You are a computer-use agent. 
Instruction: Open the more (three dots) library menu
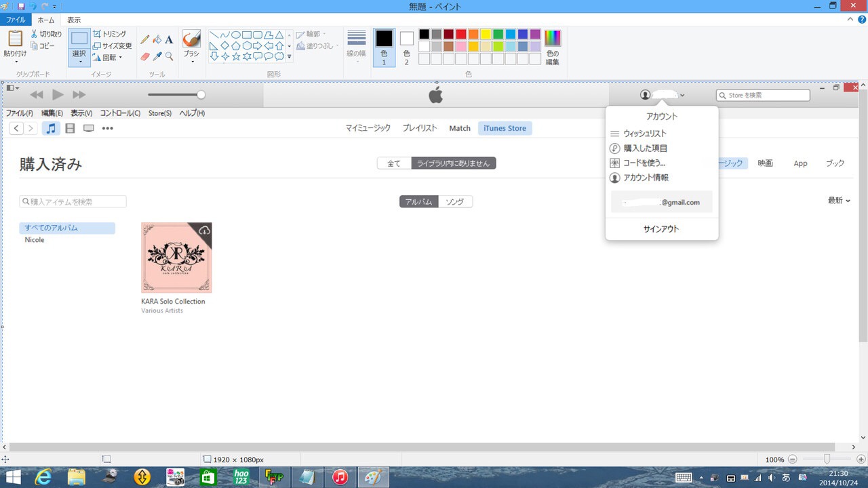(x=108, y=128)
